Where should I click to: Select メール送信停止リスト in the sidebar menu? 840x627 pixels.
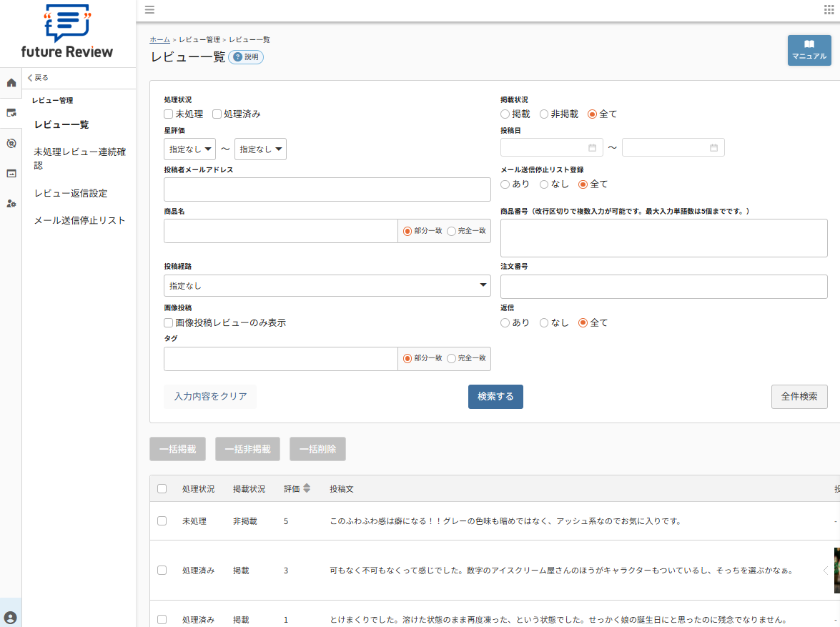[81, 221]
